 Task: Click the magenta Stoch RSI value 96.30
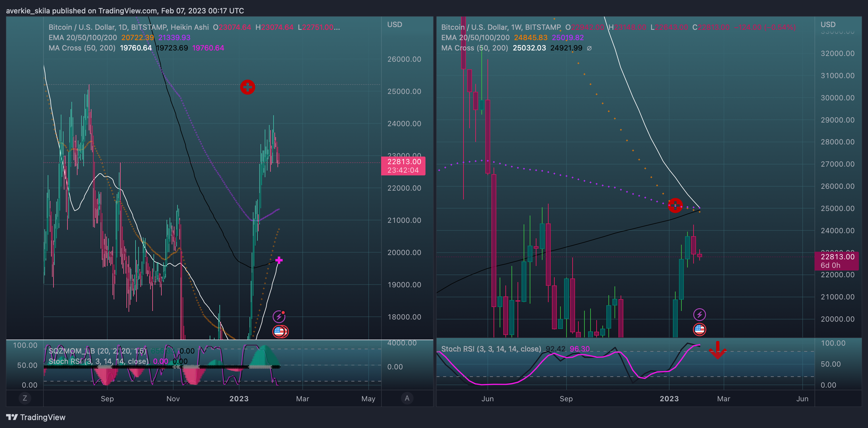point(580,349)
